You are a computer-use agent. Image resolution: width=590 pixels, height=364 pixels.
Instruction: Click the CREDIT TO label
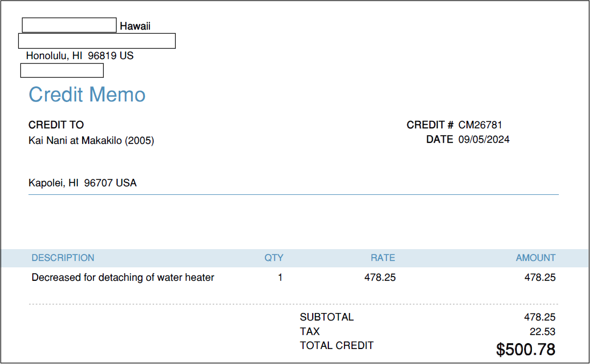coord(56,125)
